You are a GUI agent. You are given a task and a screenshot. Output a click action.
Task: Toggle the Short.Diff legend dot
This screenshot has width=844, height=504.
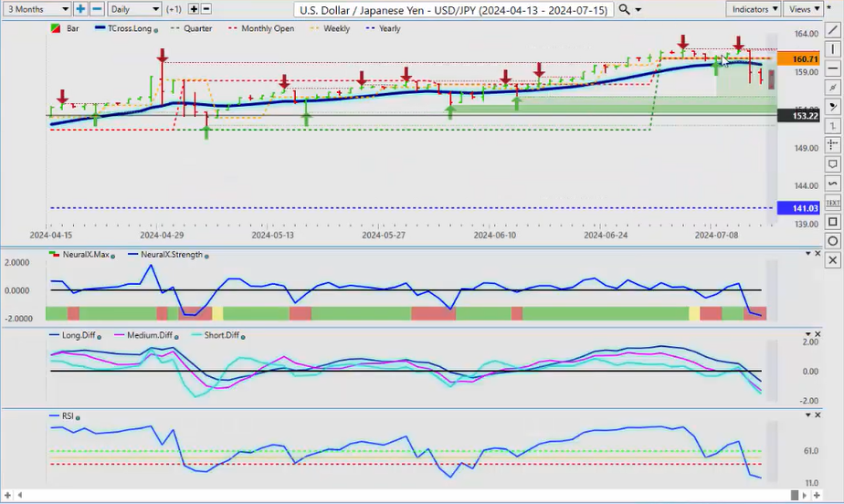tap(243, 337)
